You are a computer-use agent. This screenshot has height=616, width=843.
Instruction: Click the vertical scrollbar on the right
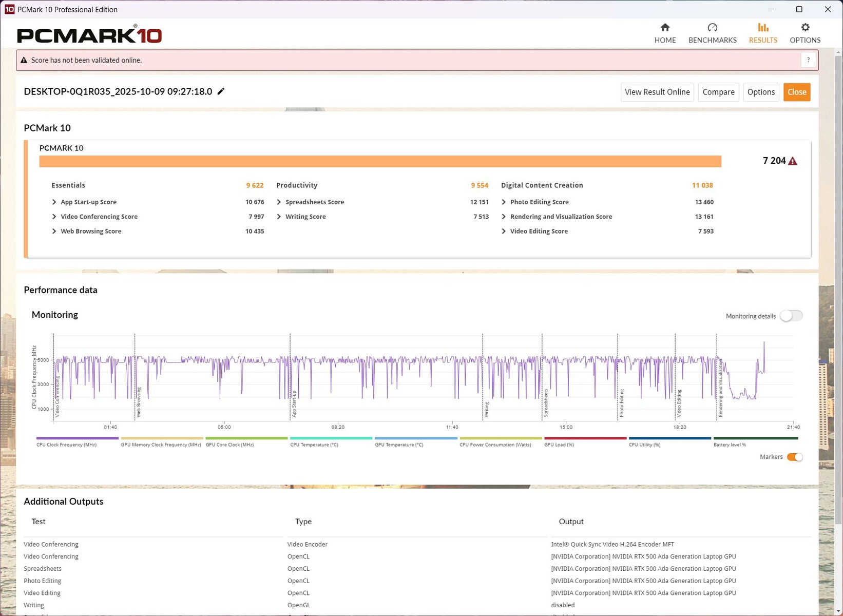(839, 287)
